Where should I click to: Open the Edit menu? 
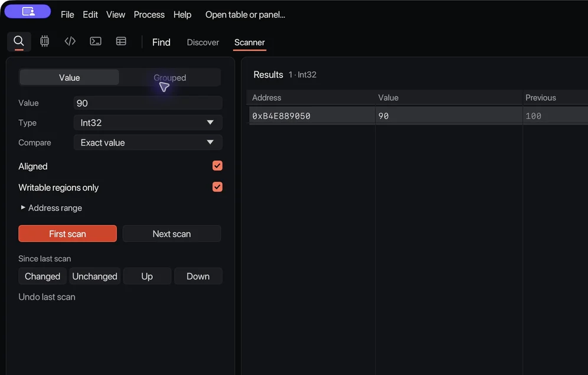click(x=90, y=15)
